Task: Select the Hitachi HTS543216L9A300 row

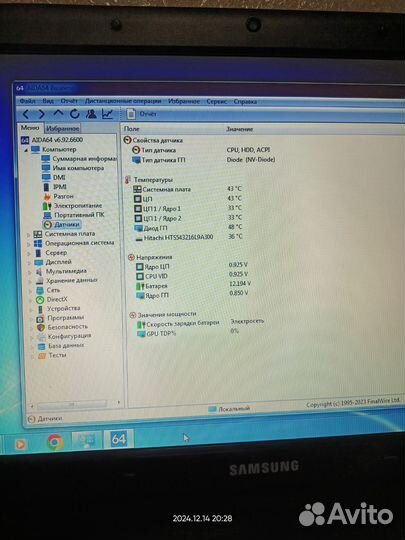Action: [x=189, y=237]
